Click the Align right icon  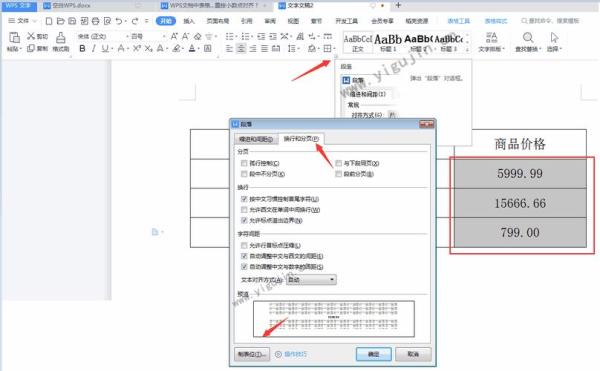(x=253, y=49)
